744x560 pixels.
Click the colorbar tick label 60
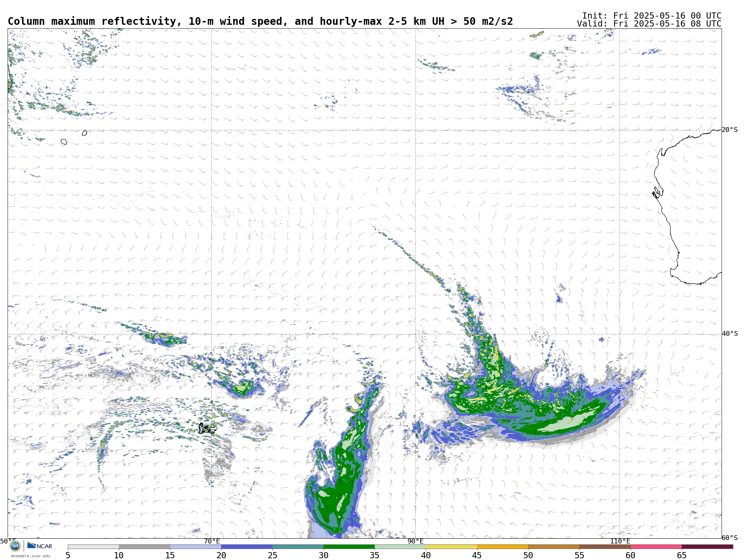[630, 555]
